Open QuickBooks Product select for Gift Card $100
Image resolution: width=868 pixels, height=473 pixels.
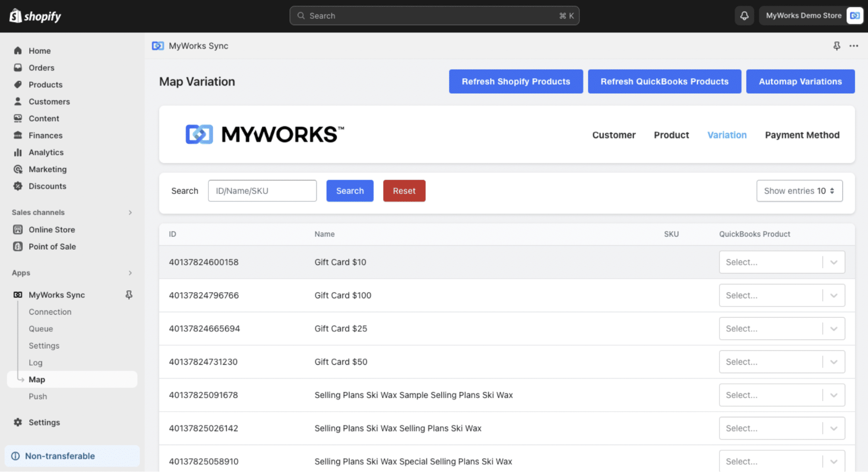click(x=782, y=295)
